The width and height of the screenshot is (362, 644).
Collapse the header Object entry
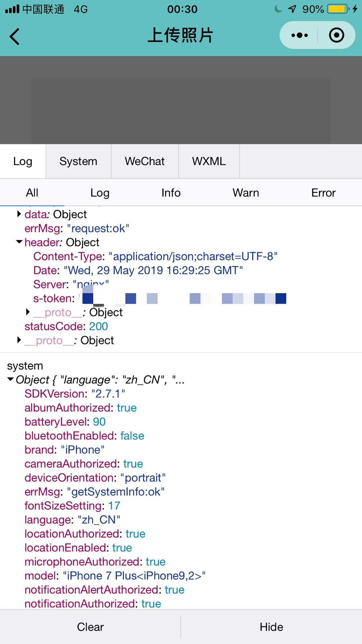[19, 242]
